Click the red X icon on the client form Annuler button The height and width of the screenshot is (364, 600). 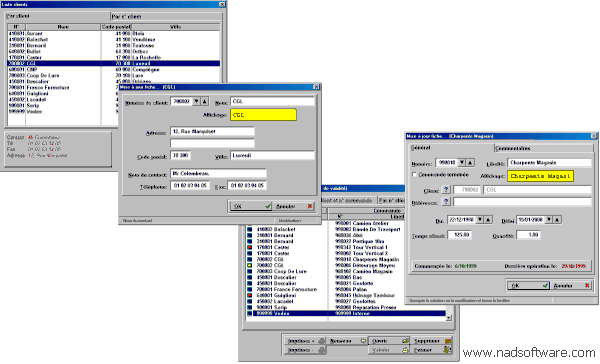[x=310, y=206]
